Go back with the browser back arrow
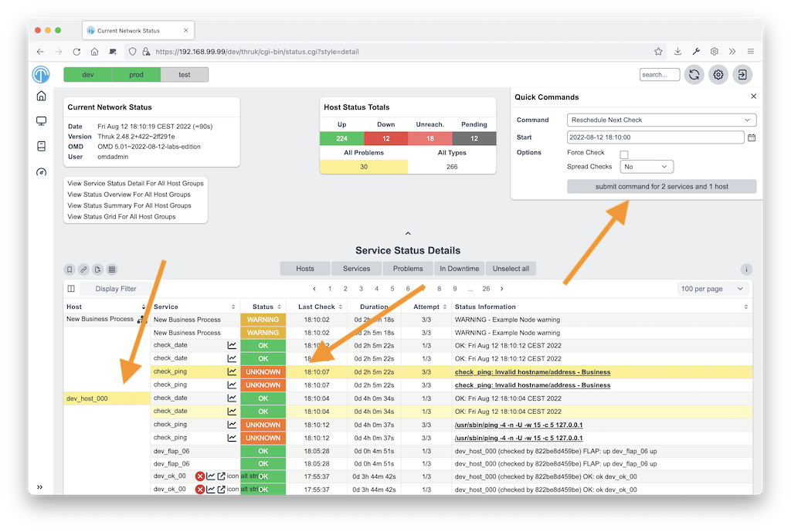Screen dimensions: 791x532 (x=40, y=52)
